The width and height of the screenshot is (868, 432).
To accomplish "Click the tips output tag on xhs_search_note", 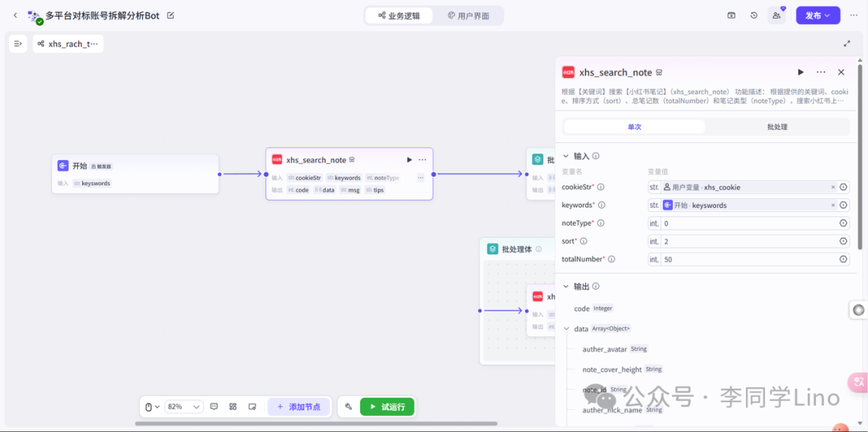I will [375, 190].
